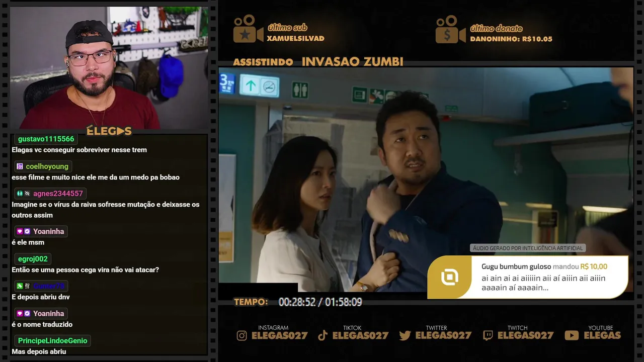Click the chat message 'é ele msm'

click(x=28, y=242)
